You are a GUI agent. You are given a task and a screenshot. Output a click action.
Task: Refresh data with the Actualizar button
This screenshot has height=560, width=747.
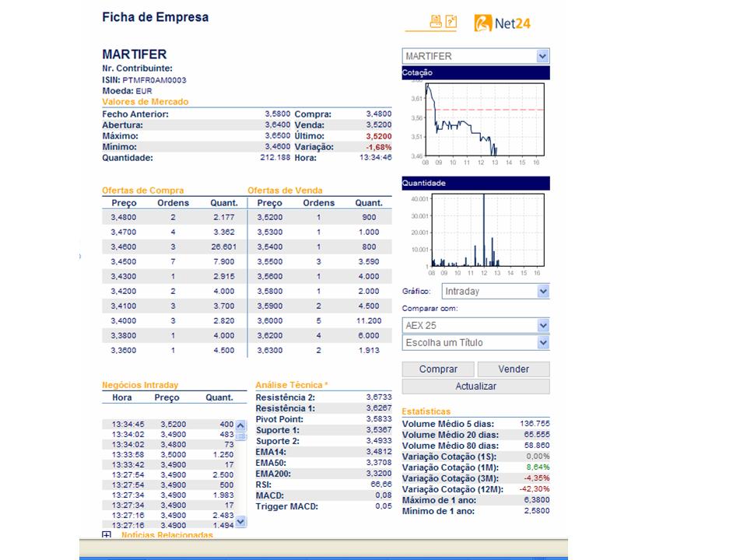tap(476, 387)
